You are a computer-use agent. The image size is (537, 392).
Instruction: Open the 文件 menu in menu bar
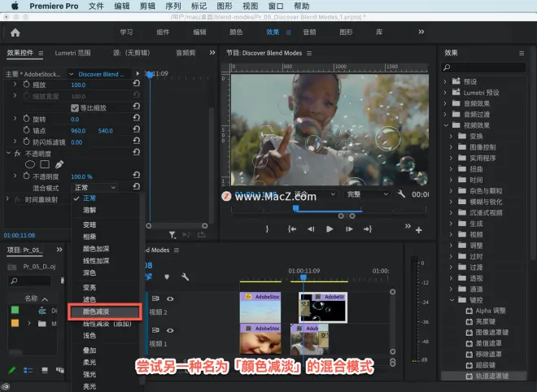point(96,7)
